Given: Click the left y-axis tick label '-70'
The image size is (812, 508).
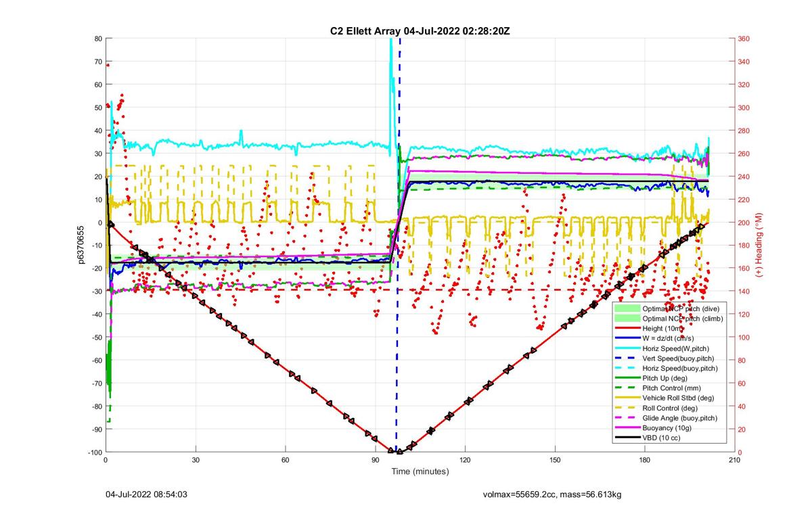Looking at the screenshot, I should [96, 383].
